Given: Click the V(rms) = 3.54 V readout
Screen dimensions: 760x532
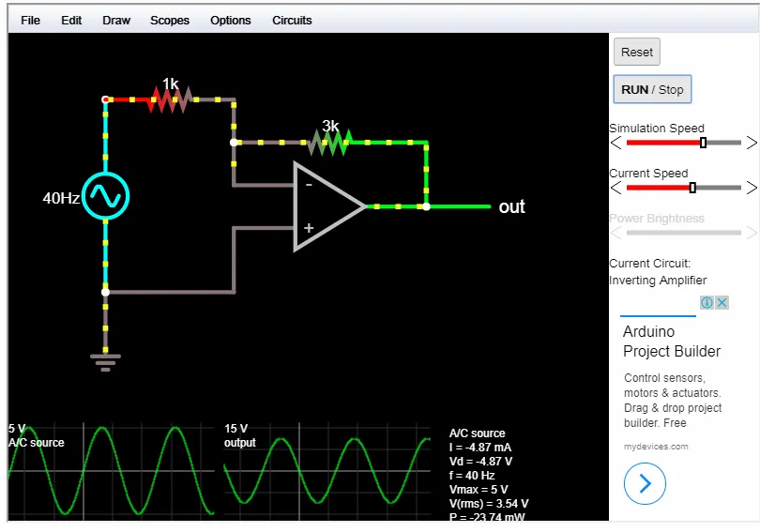Looking at the screenshot, I should [x=489, y=504].
